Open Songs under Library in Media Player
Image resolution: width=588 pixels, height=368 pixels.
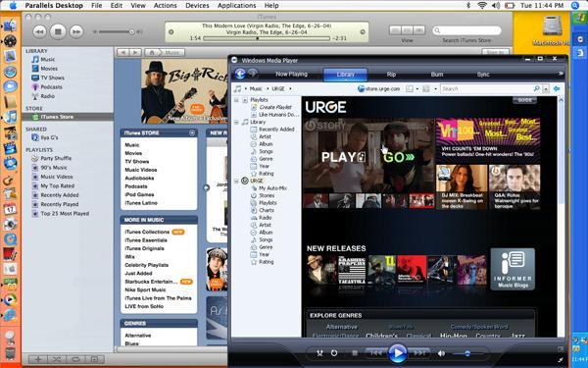click(x=266, y=151)
